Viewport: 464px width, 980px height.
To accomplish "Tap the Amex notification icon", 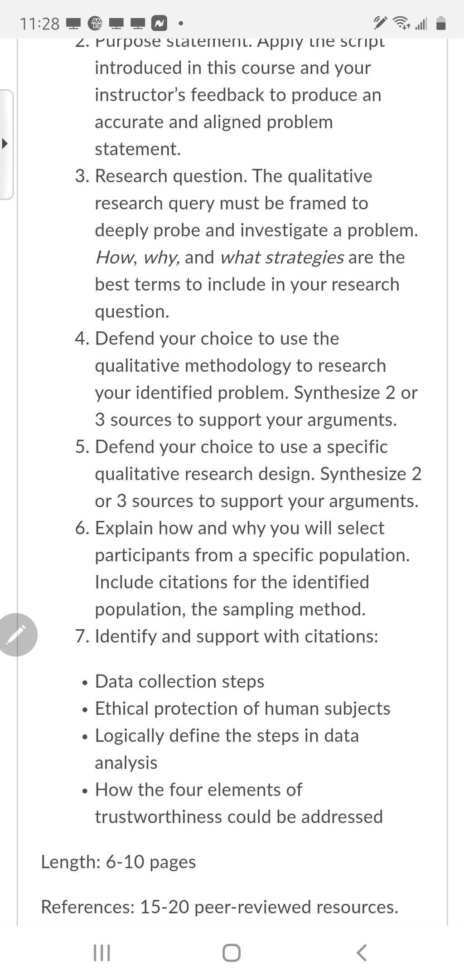I will coord(95,23).
